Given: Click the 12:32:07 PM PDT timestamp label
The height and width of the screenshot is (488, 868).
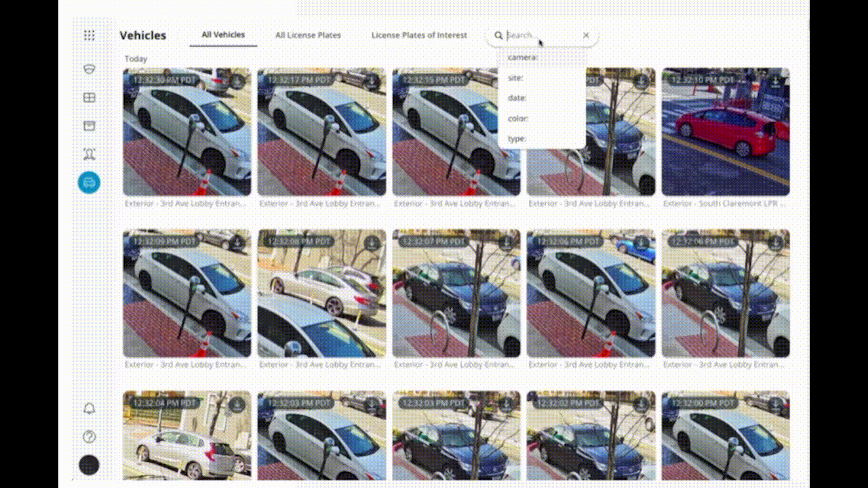Looking at the screenshot, I should [x=434, y=241].
